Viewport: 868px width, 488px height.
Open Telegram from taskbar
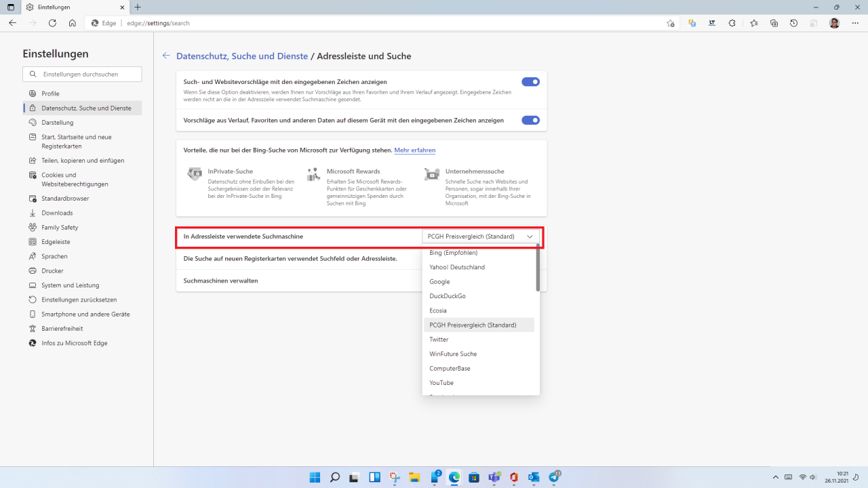pyautogui.click(x=554, y=477)
